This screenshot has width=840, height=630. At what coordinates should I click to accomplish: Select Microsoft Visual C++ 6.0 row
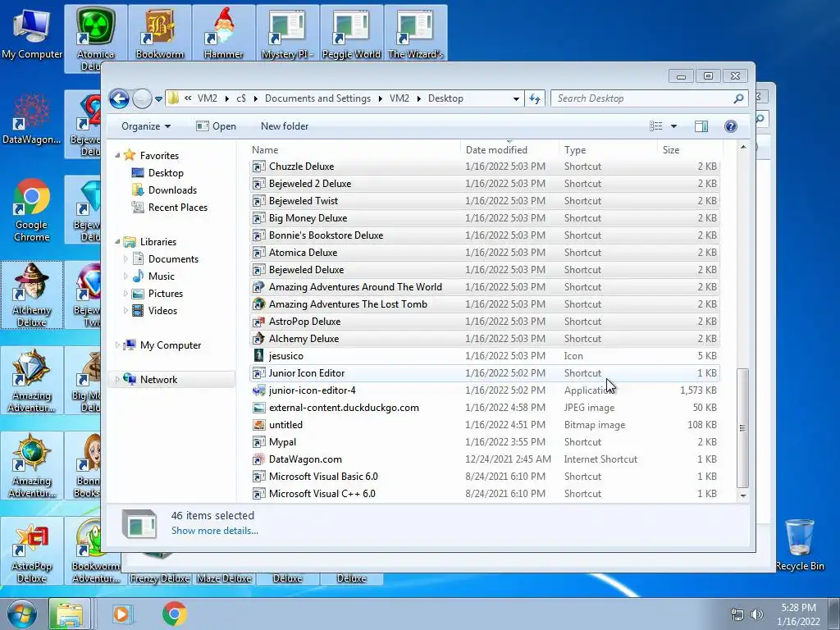[x=484, y=494]
